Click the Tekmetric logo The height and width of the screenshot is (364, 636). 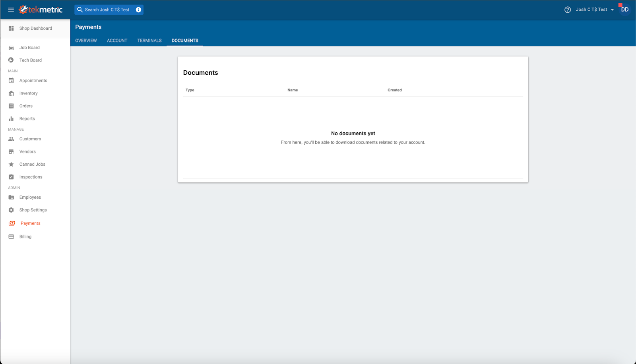(41, 10)
